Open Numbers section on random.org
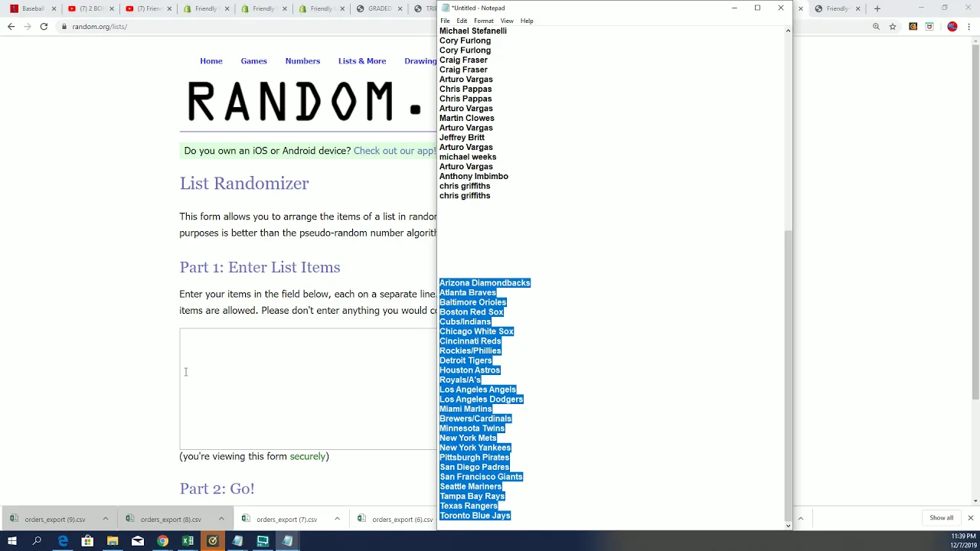 pos(302,61)
